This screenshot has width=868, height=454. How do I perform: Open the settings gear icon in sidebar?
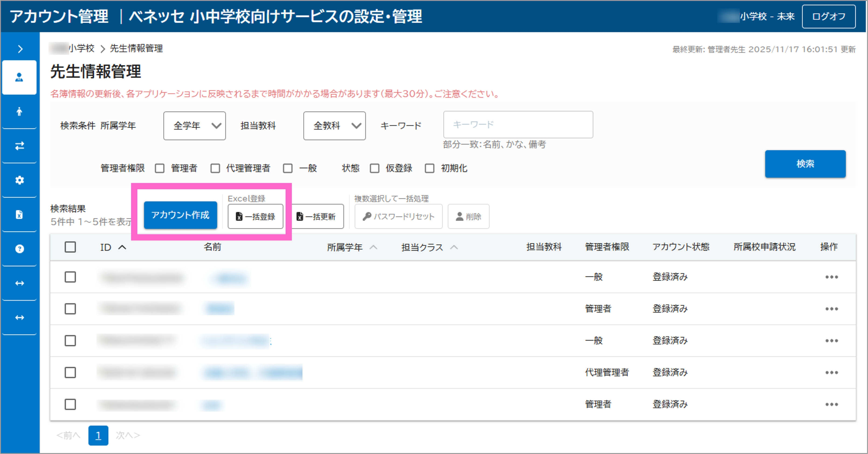tap(19, 180)
